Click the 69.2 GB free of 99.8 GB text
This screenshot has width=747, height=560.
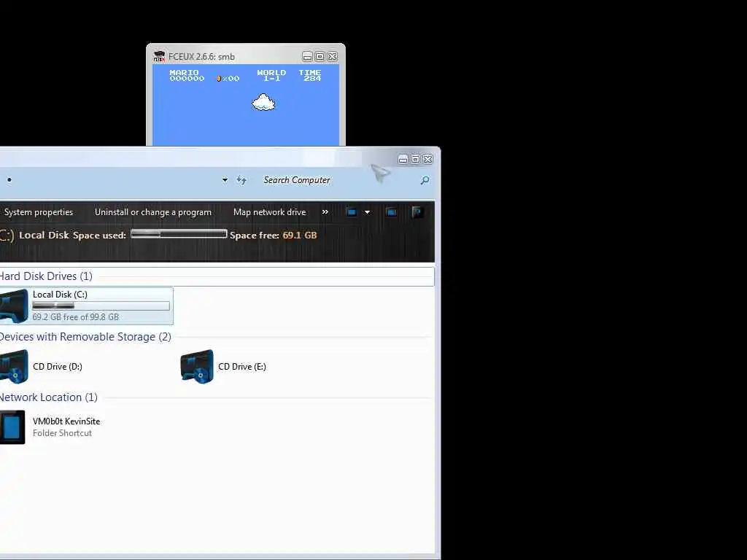click(x=76, y=317)
